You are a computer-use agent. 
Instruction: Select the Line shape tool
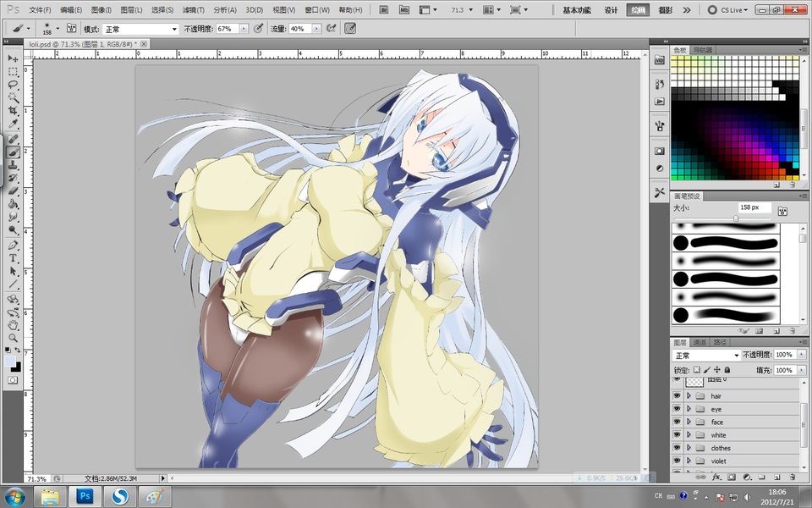(13, 284)
